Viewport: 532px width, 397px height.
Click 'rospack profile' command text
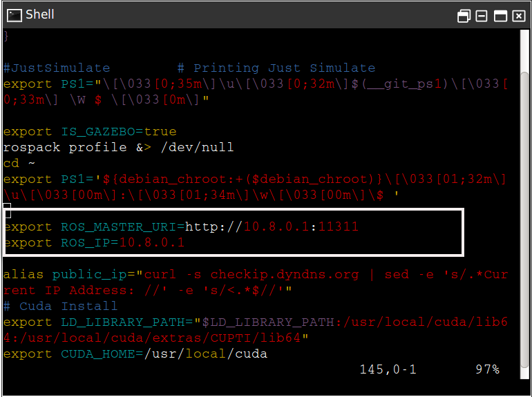(65, 148)
